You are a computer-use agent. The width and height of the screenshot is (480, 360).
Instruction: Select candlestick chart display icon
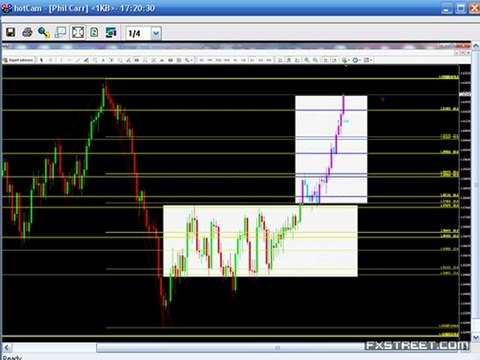pyautogui.click(x=289, y=60)
